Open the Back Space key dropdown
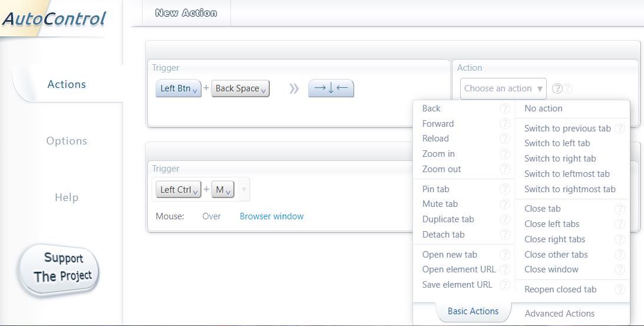The image size is (644, 326). coord(240,88)
